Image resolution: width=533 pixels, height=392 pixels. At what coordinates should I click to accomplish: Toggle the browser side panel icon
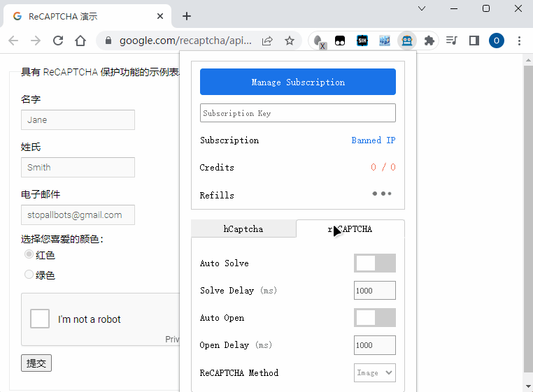coord(474,41)
